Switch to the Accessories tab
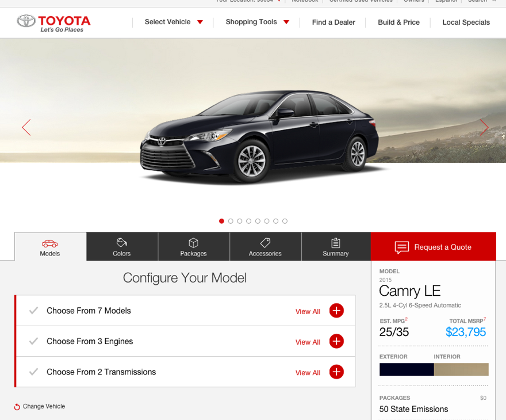Image resolution: width=506 pixels, height=420 pixels. pos(265,247)
